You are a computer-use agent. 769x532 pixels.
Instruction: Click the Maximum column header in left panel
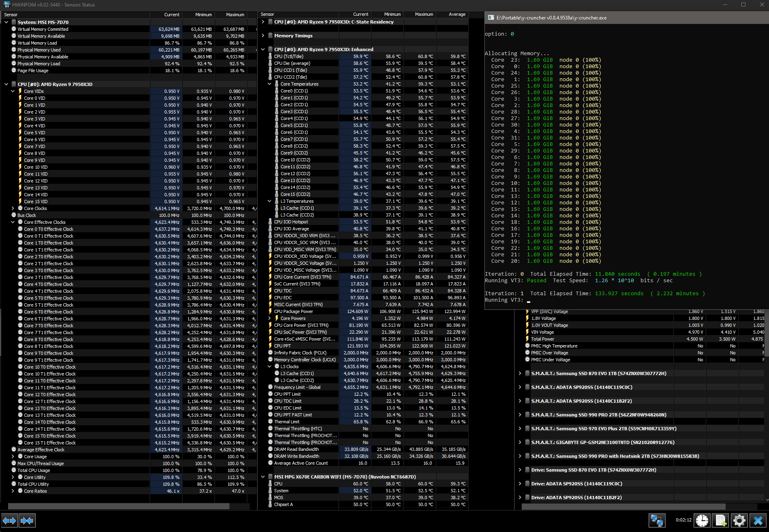[x=231, y=15]
